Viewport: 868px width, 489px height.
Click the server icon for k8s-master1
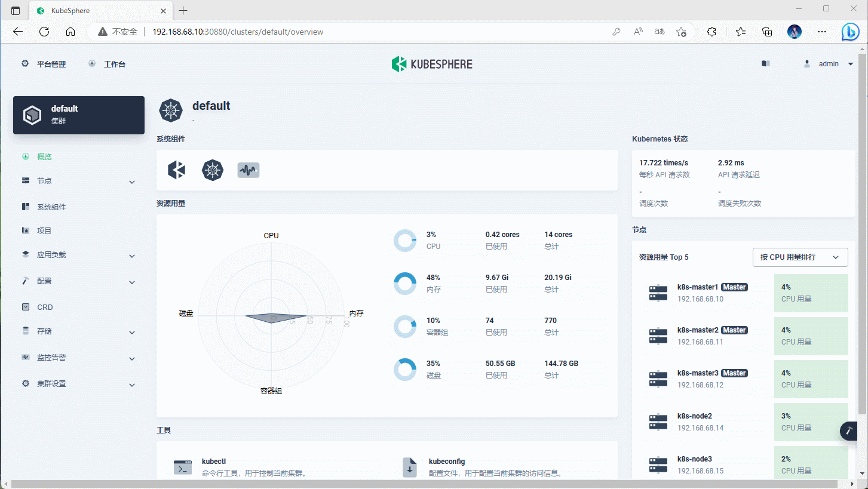click(x=658, y=293)
